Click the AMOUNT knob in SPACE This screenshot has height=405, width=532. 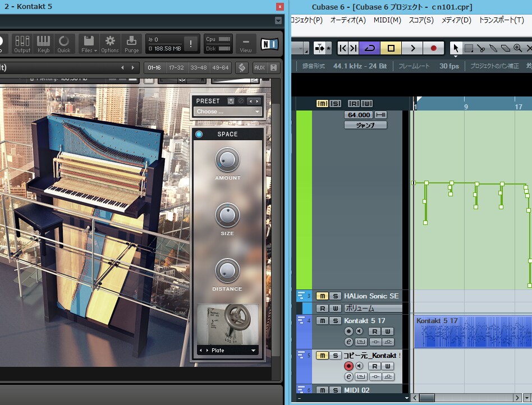pyautogui.click(x=227, y=159)
